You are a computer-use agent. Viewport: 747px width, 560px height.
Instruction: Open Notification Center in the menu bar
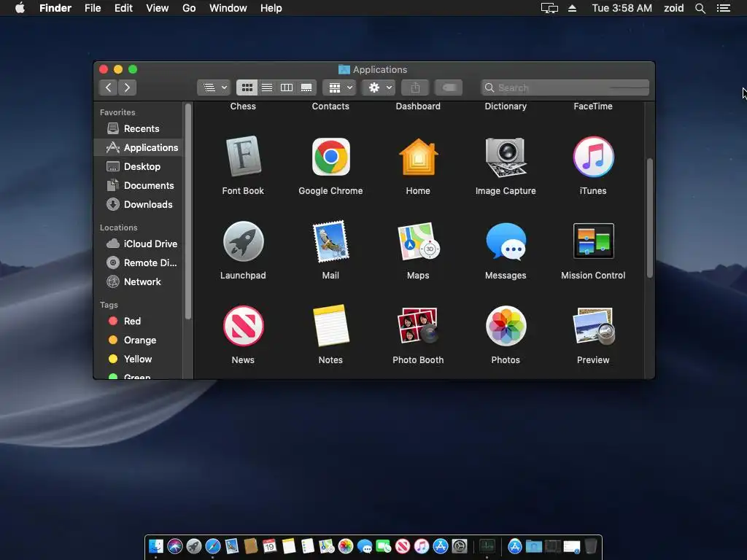723,8
